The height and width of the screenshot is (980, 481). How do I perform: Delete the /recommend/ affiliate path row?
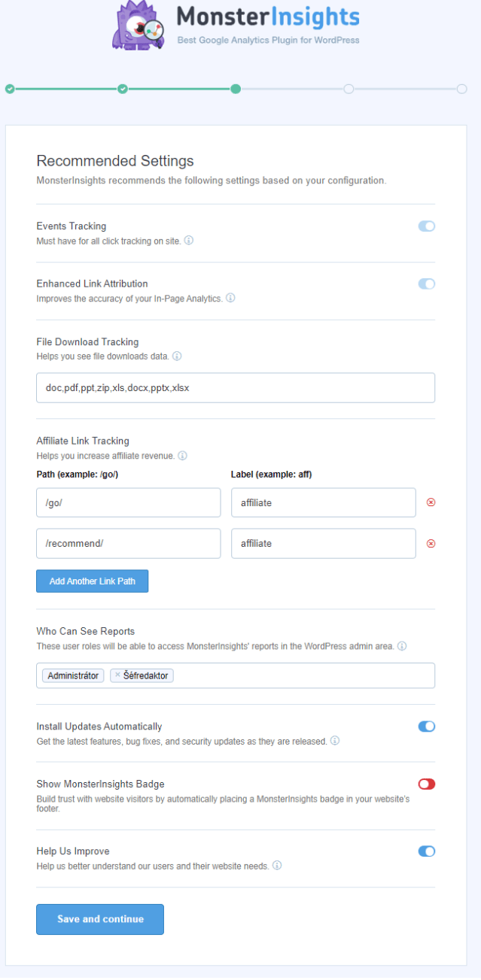431,543
